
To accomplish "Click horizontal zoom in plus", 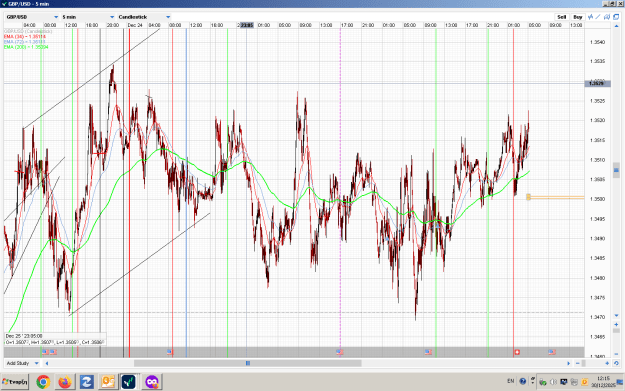I will pos(607,363).
